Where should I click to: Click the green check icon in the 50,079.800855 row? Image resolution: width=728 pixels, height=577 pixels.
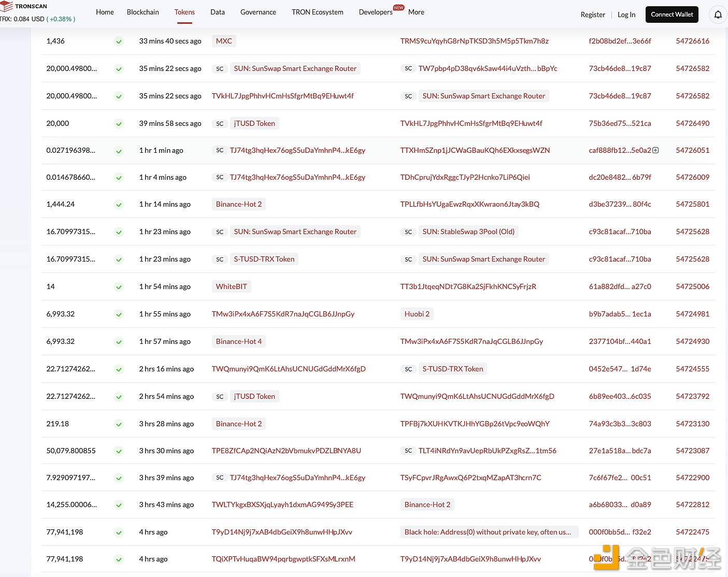119,451
